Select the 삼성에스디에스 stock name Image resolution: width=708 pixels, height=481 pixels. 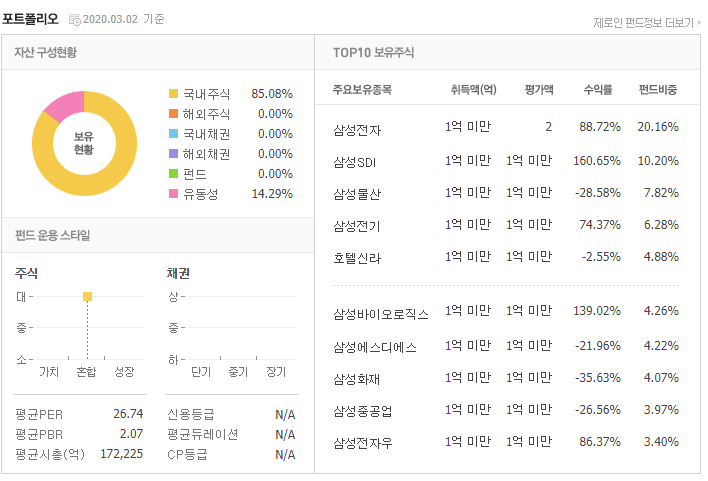375,347
